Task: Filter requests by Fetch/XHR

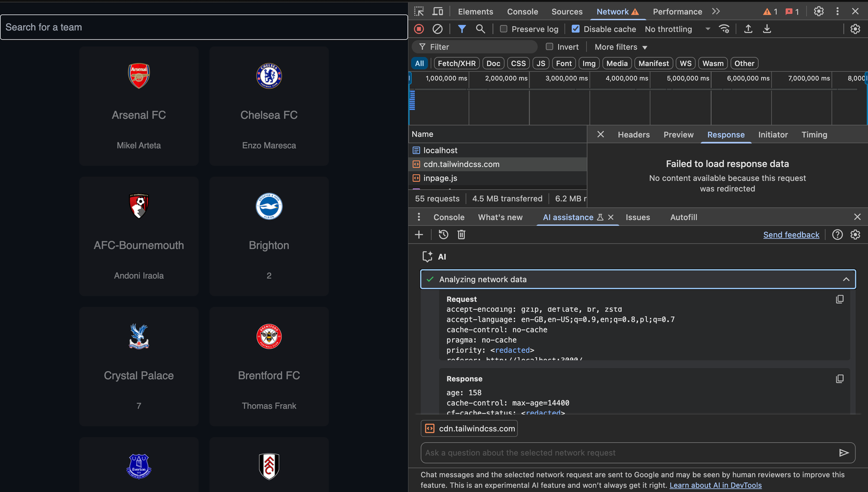Action: 457,63
